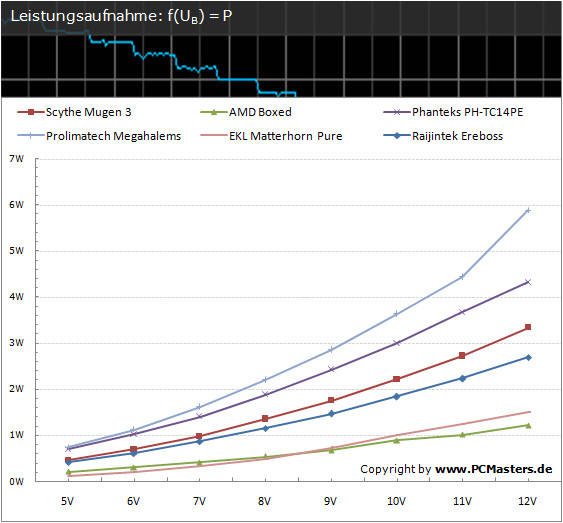Click the pink EKL Matterhorn legend line
The image size is (563, 523).
coord(214,136)
